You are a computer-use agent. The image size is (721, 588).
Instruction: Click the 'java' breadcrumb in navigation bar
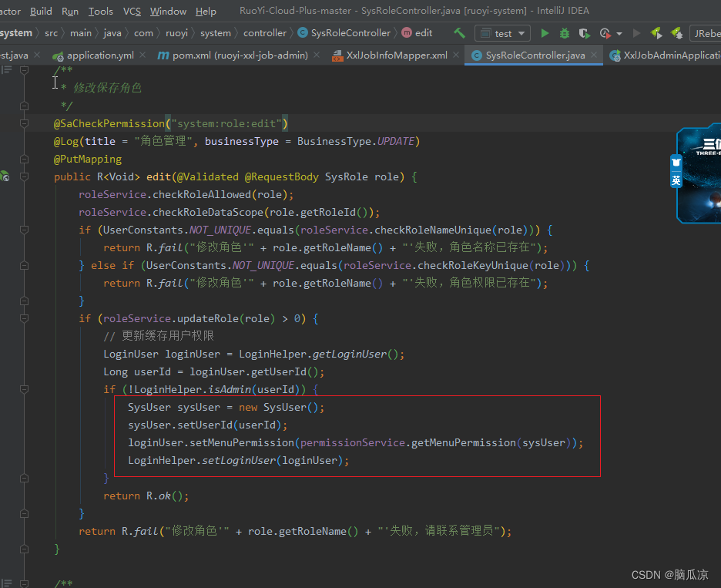click(x=112, y=33)
